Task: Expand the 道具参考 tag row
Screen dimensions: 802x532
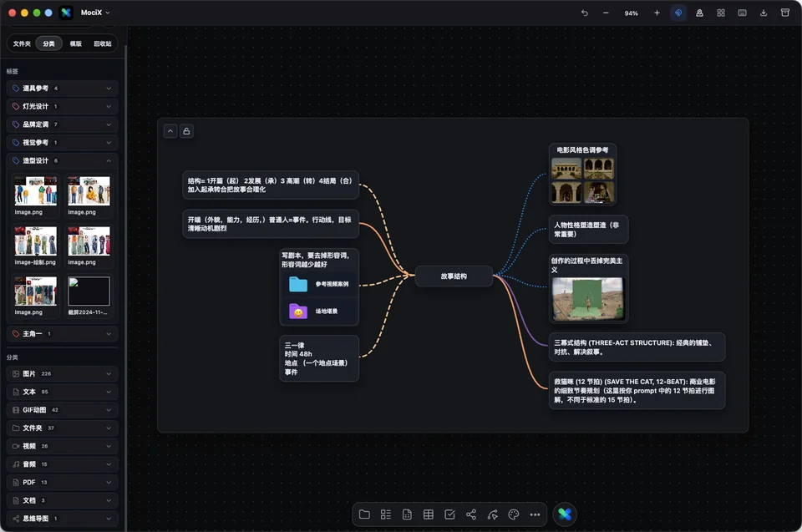Action: click(63, 89)
